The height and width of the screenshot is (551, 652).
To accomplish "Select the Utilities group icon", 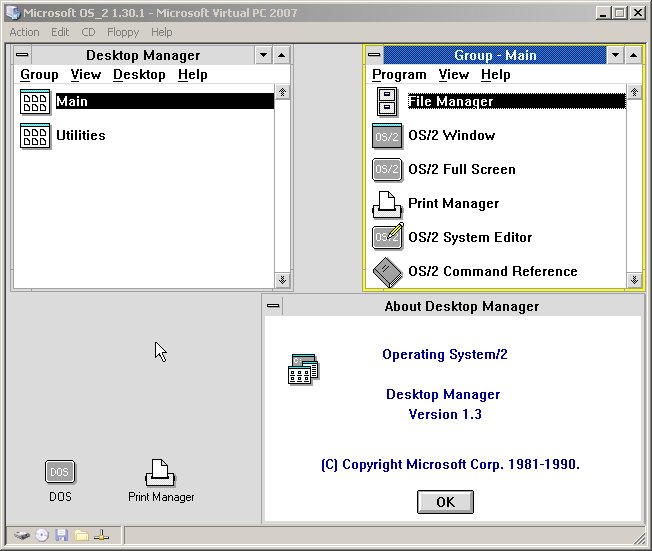I will 35,136.
